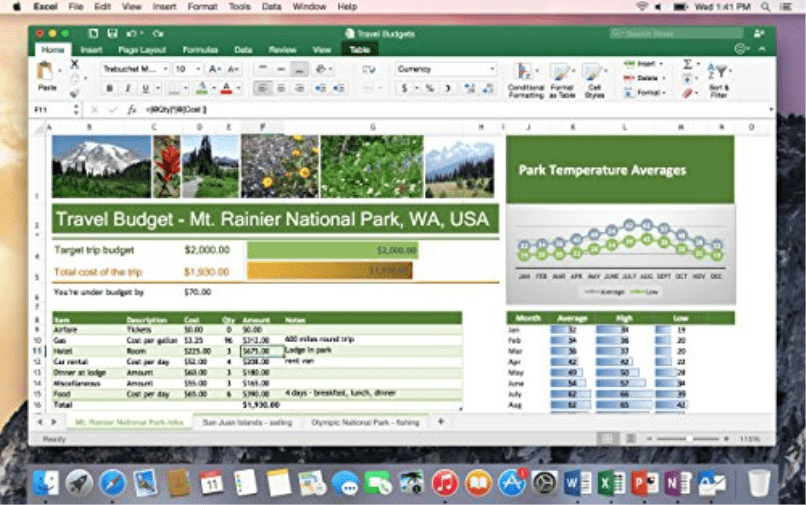Click the Share workbook person icon
This screenshot has width=806, height=505.
(x=759, y=33)
